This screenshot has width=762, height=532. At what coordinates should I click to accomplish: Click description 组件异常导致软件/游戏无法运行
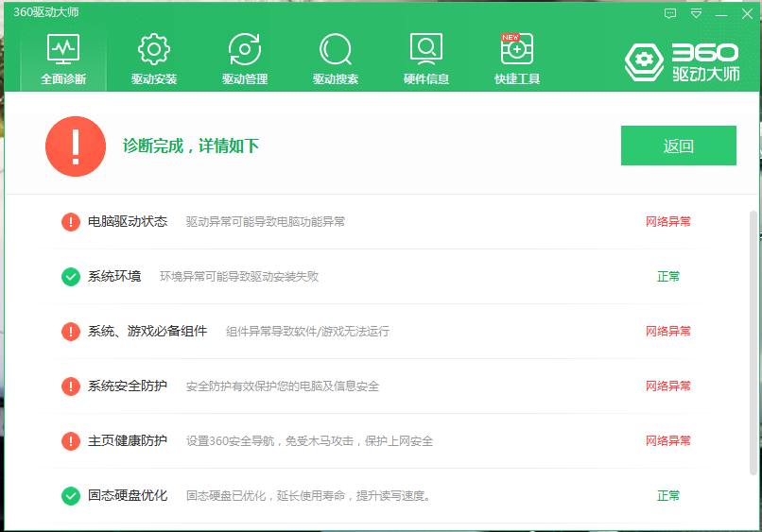tap(307, 332)
